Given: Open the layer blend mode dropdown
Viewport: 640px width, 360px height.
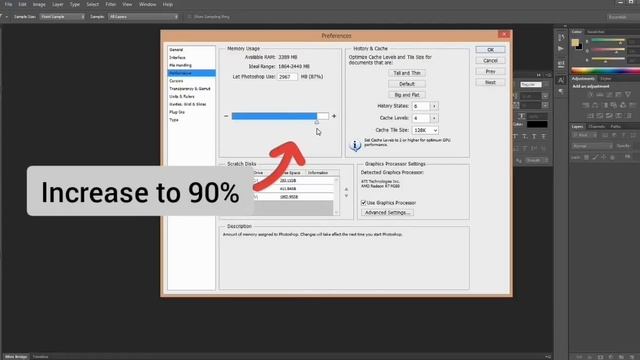Looking at the screenshot, I should (x=592, y=146).
